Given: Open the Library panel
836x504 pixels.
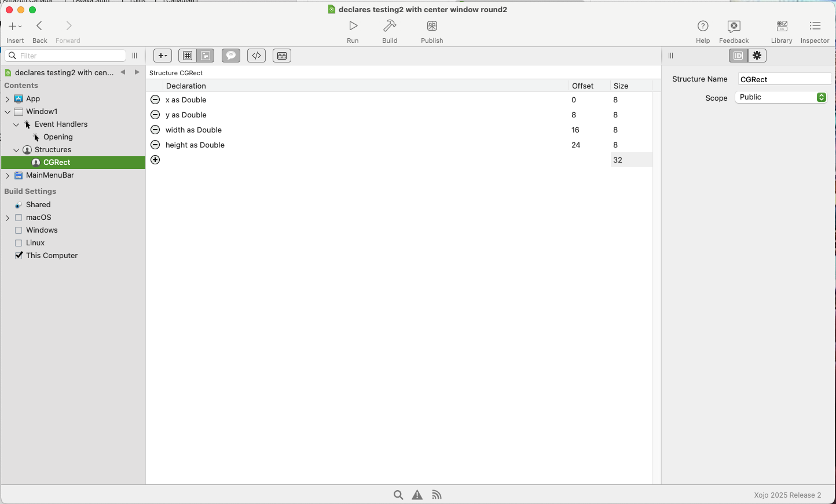Looking at the screenshot, I should tap(781, 27).
